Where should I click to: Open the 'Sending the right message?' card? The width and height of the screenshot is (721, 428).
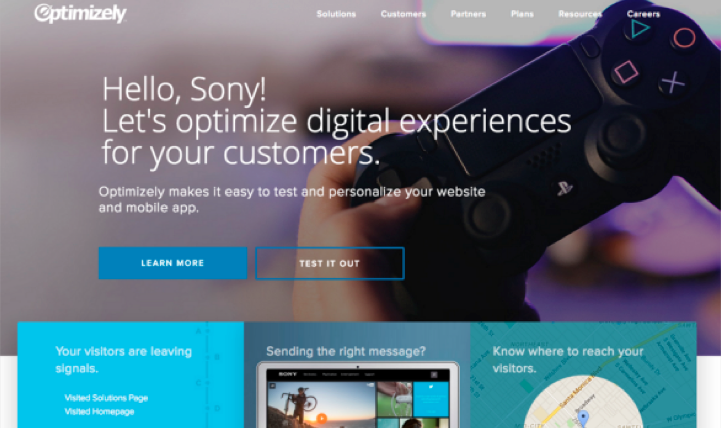(357, 375)
